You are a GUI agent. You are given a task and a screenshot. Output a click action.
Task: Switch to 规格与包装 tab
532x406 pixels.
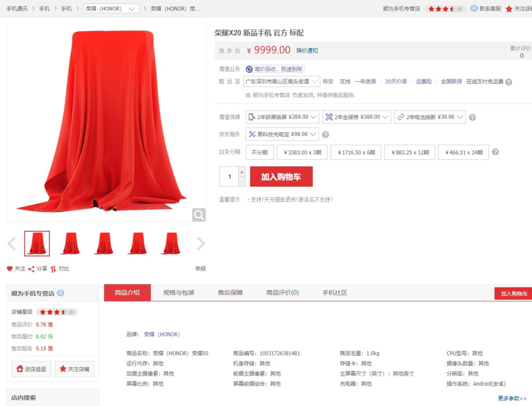click(x=179, y=293)
